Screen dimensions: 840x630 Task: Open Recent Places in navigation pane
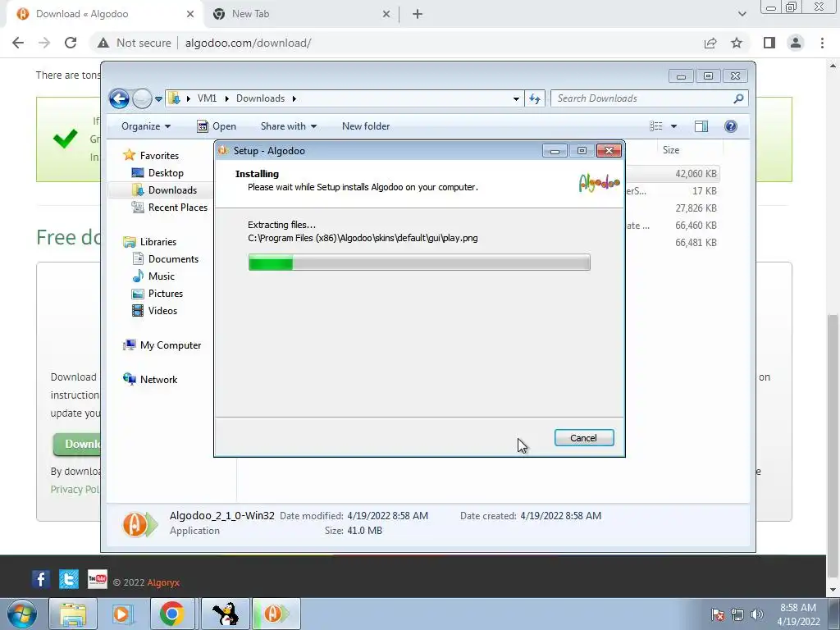click(x=170, y=208)
